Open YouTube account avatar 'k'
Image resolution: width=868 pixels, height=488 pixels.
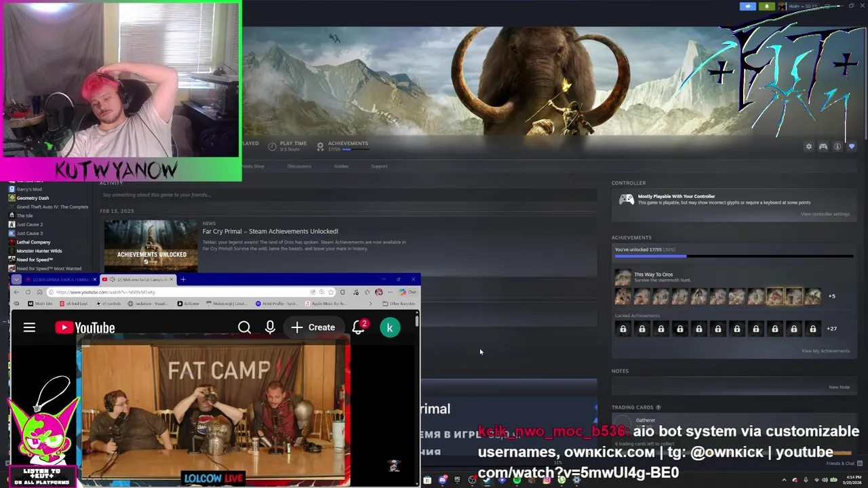point(390,328)
